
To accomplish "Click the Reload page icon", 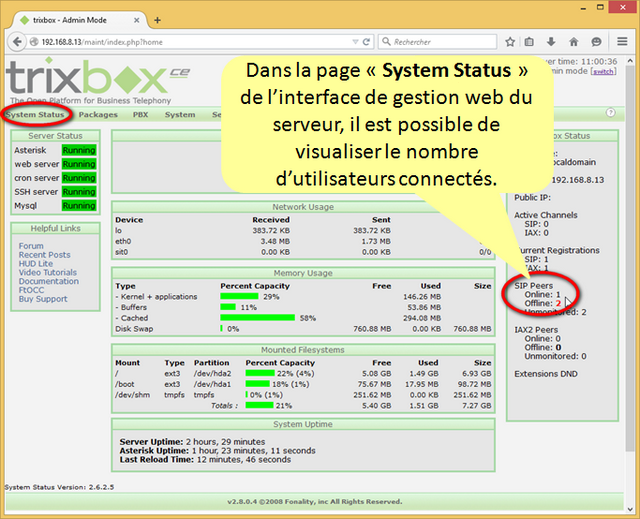I will pyautogui.click(x=367, y=42).
